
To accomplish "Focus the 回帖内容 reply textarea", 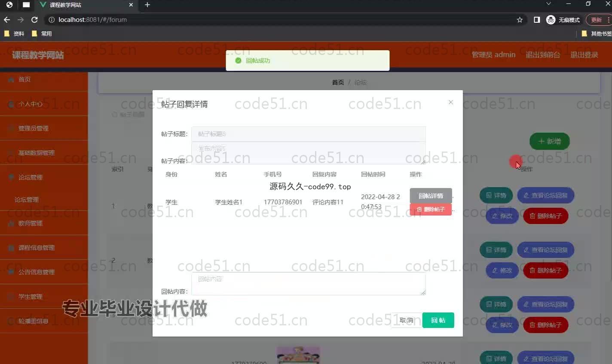I will pos(309,283).
